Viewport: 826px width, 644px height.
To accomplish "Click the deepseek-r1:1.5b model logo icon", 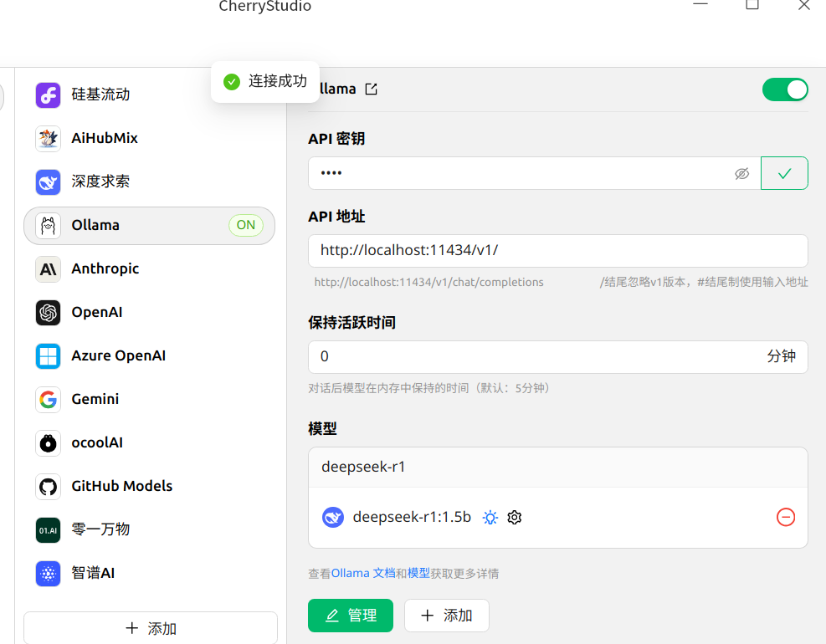I will click(333, 518).
